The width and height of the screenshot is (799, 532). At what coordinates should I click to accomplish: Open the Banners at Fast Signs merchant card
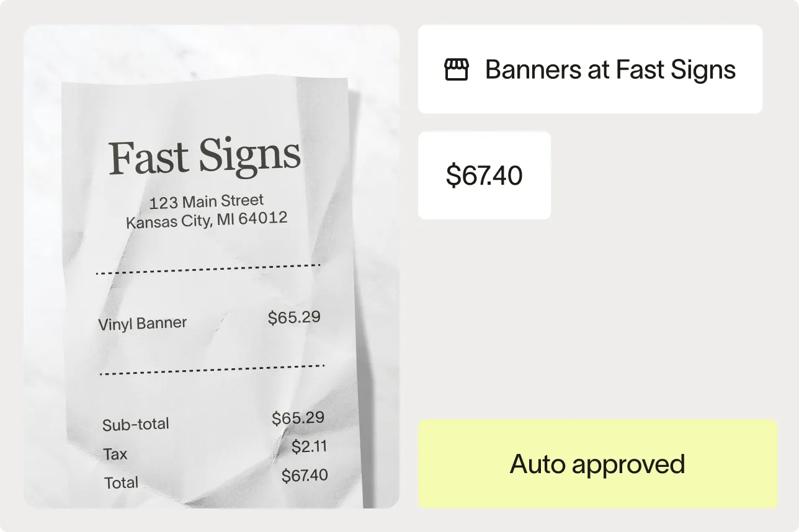click(591, 69)
